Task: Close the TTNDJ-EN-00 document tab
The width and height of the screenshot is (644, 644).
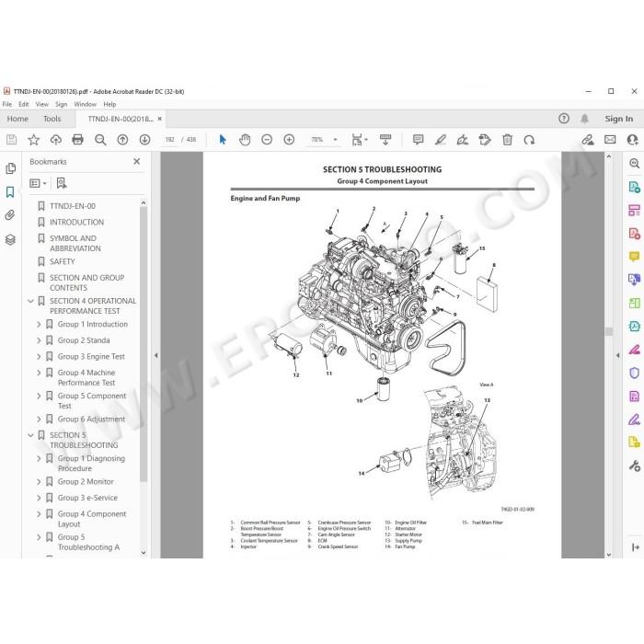Action: pyautogui.click(x=160, y=119)
